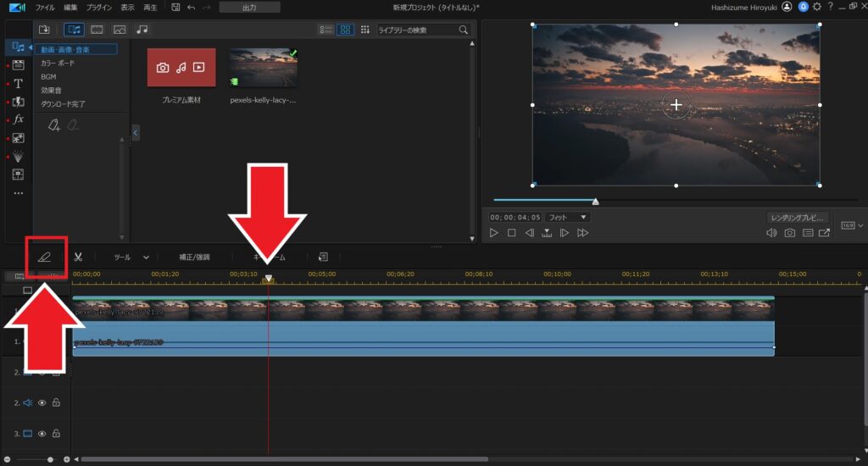
Task: Click the preview volume speaker icon
Action: tap(771, 233)
